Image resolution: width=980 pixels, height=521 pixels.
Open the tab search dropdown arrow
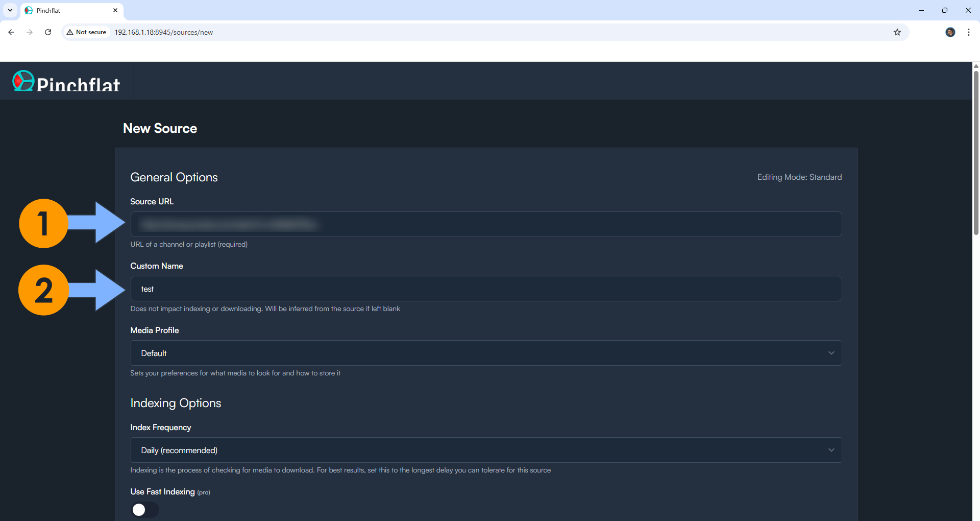point(10,10)
